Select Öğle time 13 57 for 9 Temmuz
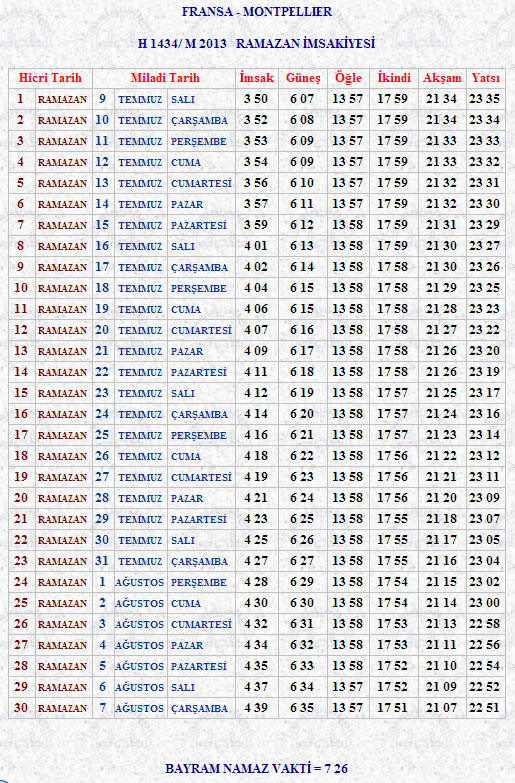The width and height of the screenshot is (515, 783). tap(348, 99)
